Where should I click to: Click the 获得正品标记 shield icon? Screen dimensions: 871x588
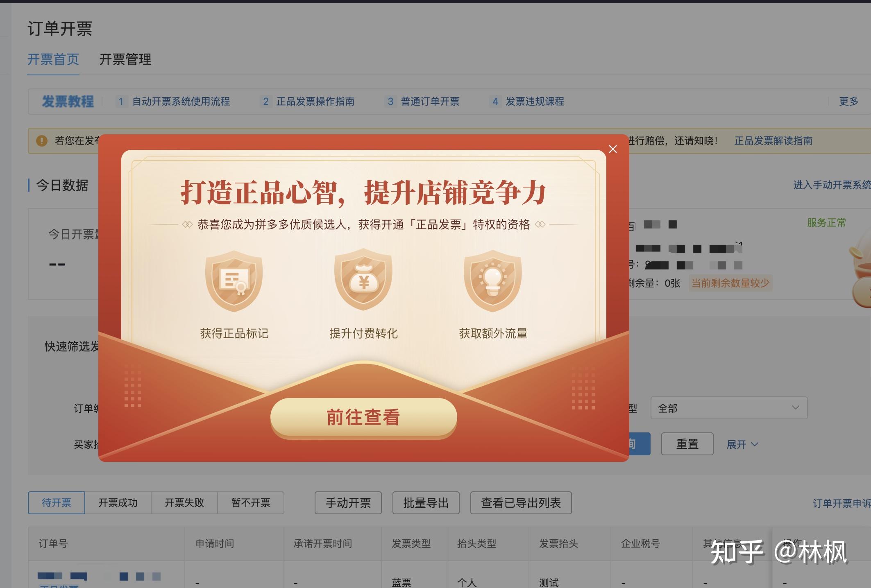tap(234, 281)
